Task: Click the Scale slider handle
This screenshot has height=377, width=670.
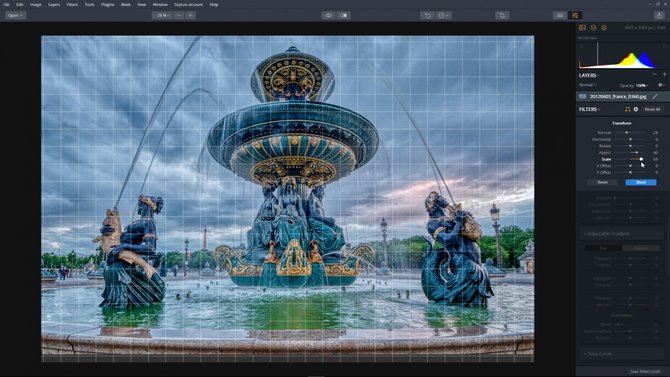Action: pos(641,159)
